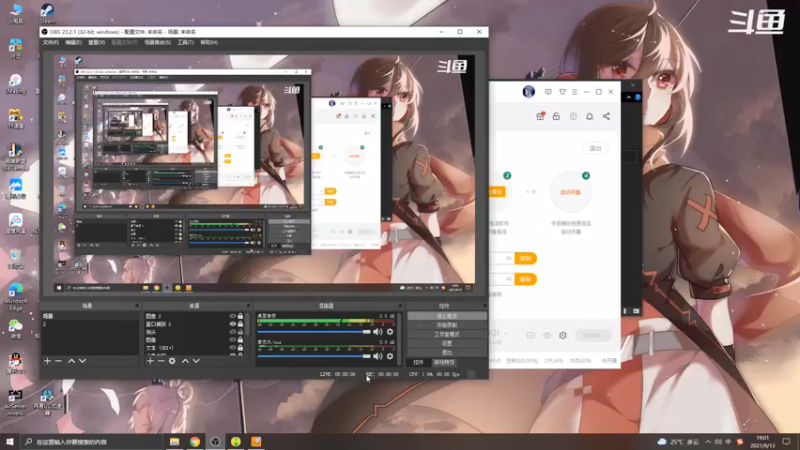Open Mic/Aux gear settings in mixer
The height and width of the screenshot is (450, 800).
coord(390,356)
